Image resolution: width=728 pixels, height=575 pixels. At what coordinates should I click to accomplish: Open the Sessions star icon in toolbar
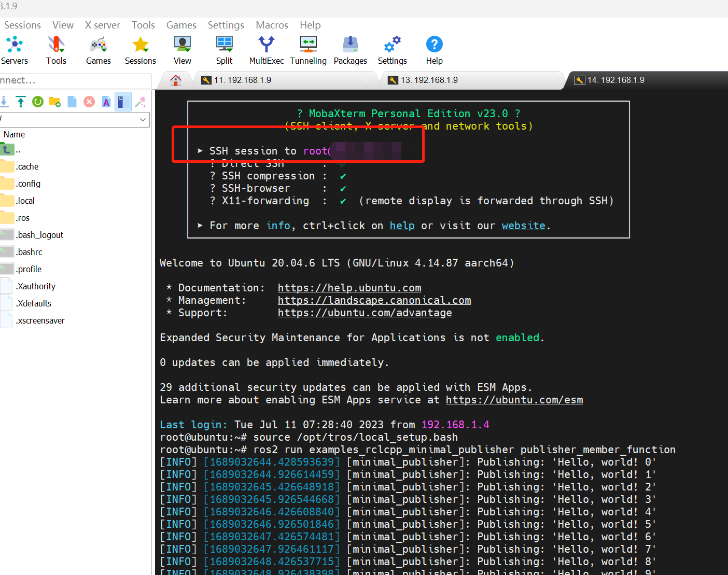click(x=141, y=50)
